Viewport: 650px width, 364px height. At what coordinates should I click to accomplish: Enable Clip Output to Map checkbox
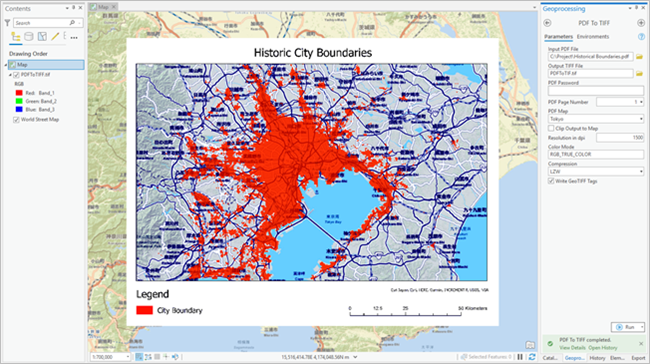[551, 129]
